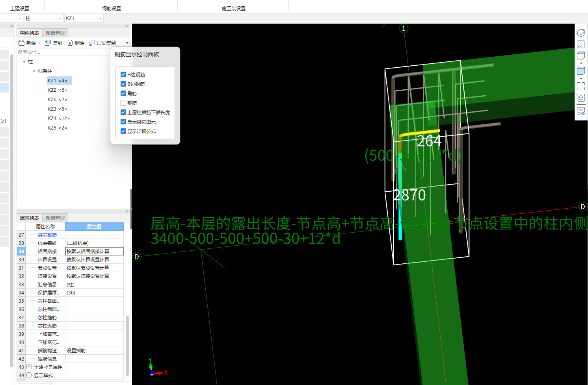The width and height of the screenshot is (588, 385).
Task: Click the 属性值 column header
Action: point(94,226)
